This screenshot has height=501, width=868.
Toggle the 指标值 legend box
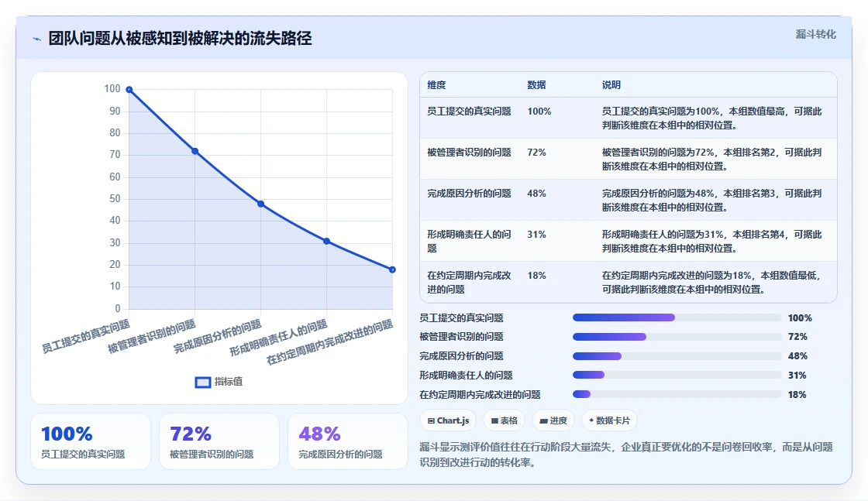pyautogui.click(x=203, y=382)
